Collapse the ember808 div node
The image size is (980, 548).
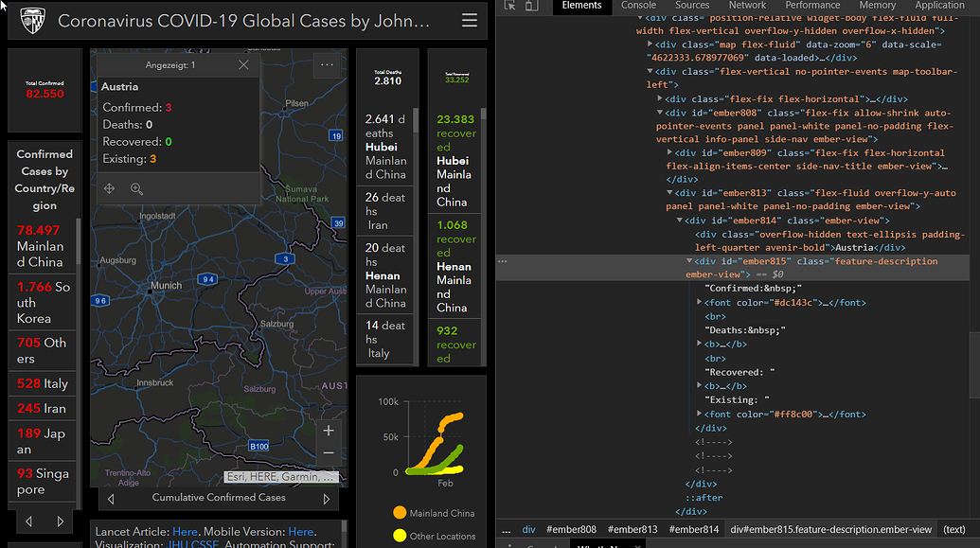click(660, 113)
